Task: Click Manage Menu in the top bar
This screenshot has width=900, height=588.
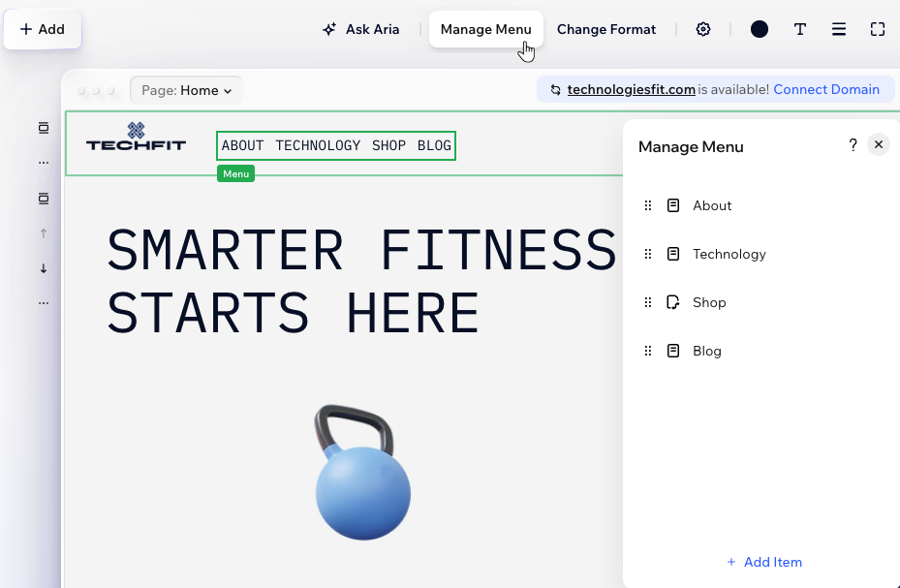Action: pyautogui.click(x=485, y=29)
